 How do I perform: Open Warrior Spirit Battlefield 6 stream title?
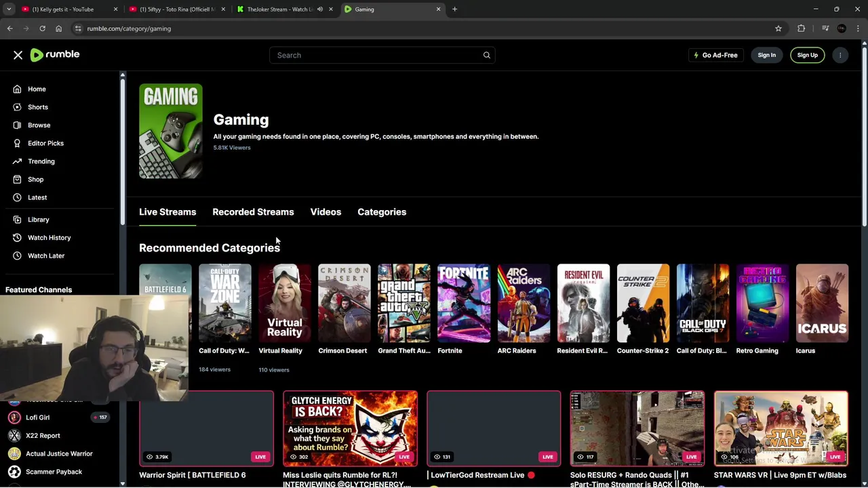click(193, 475)
